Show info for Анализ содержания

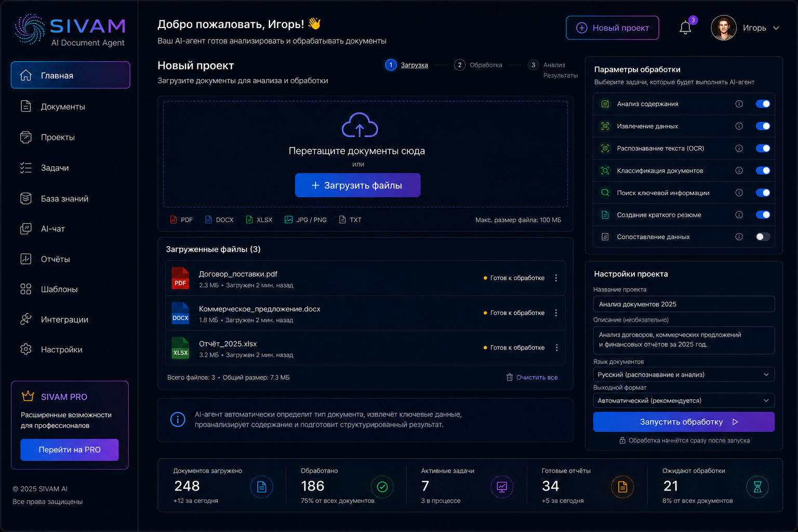pyautogui.click(x=739, y=104)
